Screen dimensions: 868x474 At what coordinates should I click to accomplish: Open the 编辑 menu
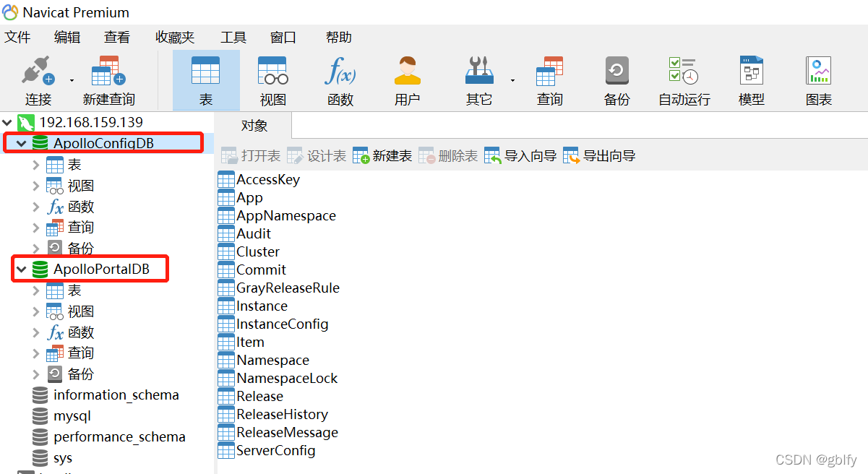tap(67, 38)
